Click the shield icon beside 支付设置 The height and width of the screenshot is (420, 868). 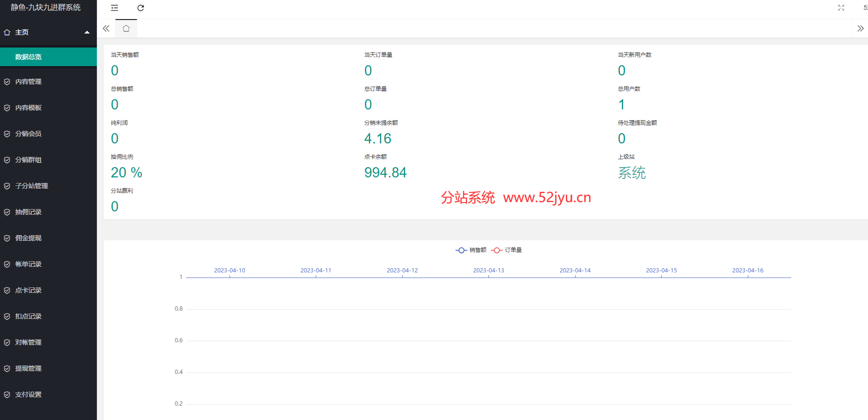(x=7, y=395)
